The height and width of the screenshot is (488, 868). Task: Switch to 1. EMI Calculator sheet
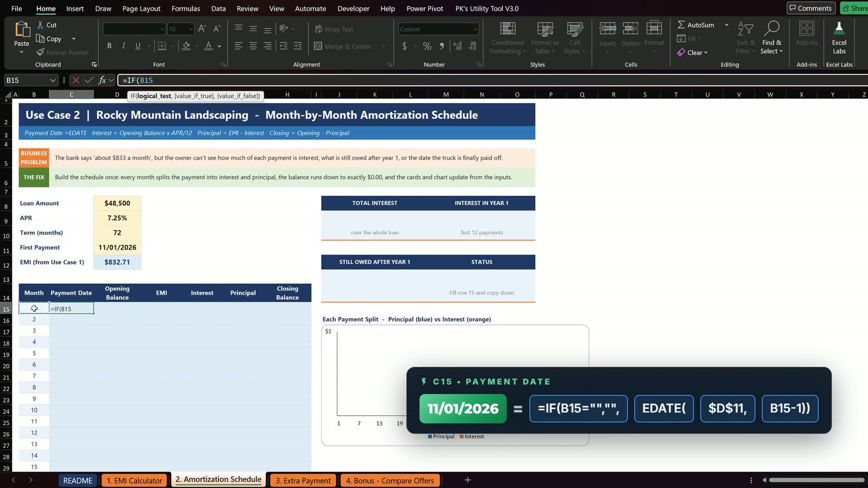coord(134,480)
